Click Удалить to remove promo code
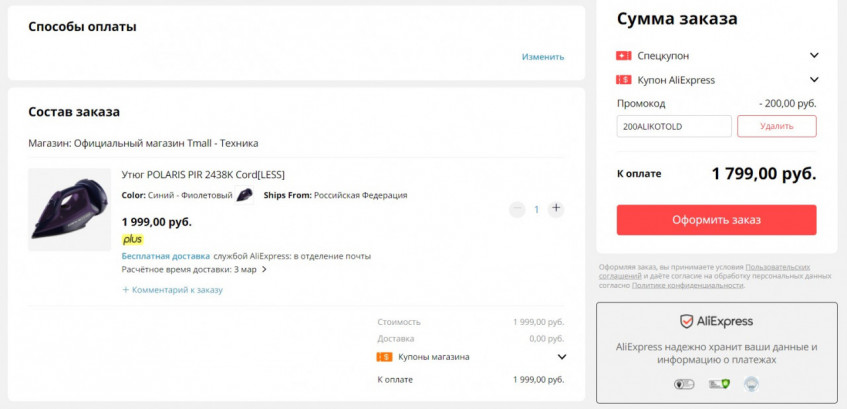 (x=776, y=126)
